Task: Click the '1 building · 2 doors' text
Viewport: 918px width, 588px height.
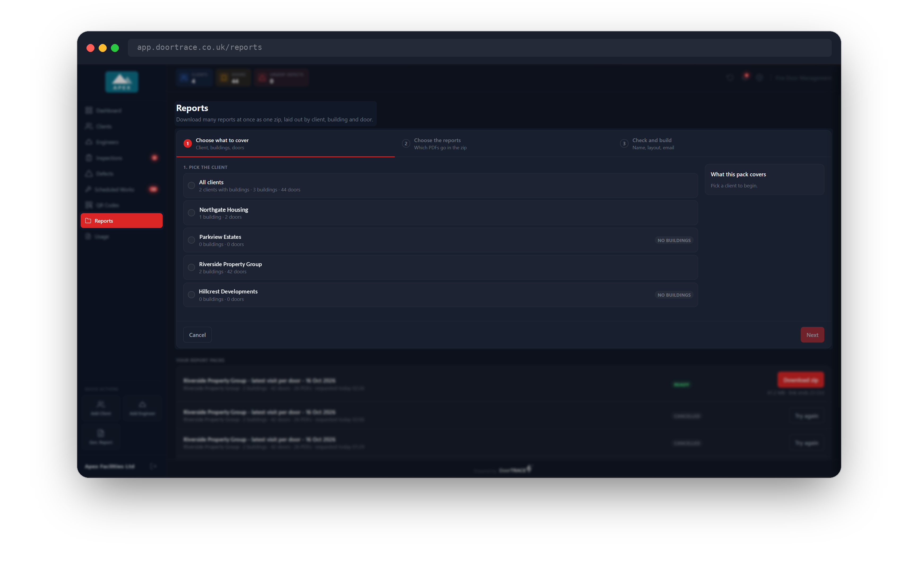Action: 220,217
